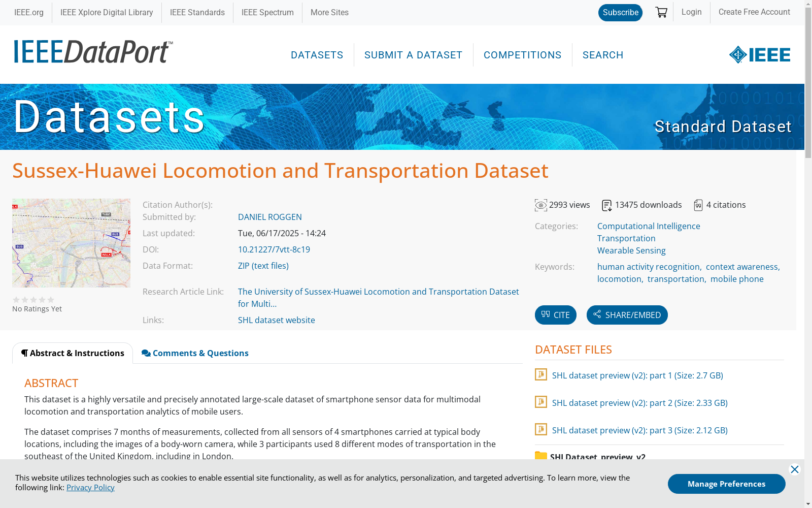Close the cookie banner with X
This screenshot has width=812, height=508.
(x=795, y=469)
